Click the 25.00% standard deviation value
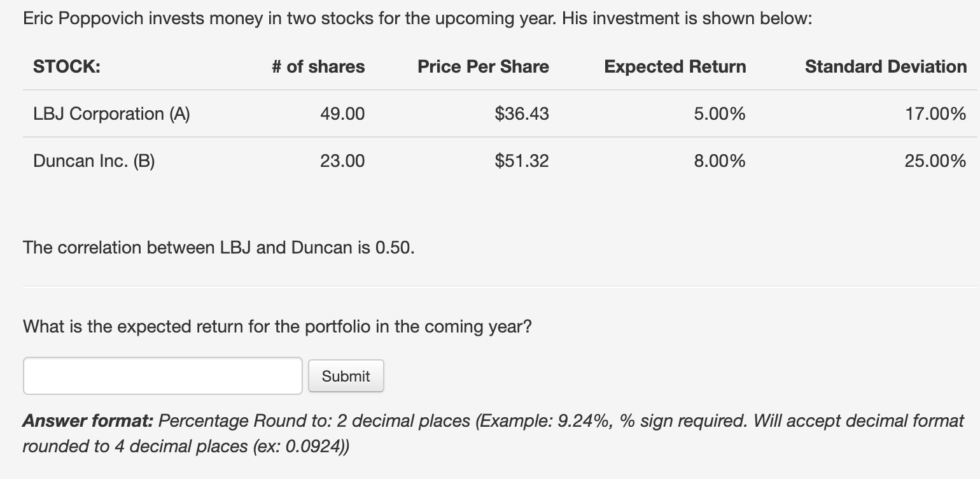The image size is (980, 479). (x=935, y=161)
